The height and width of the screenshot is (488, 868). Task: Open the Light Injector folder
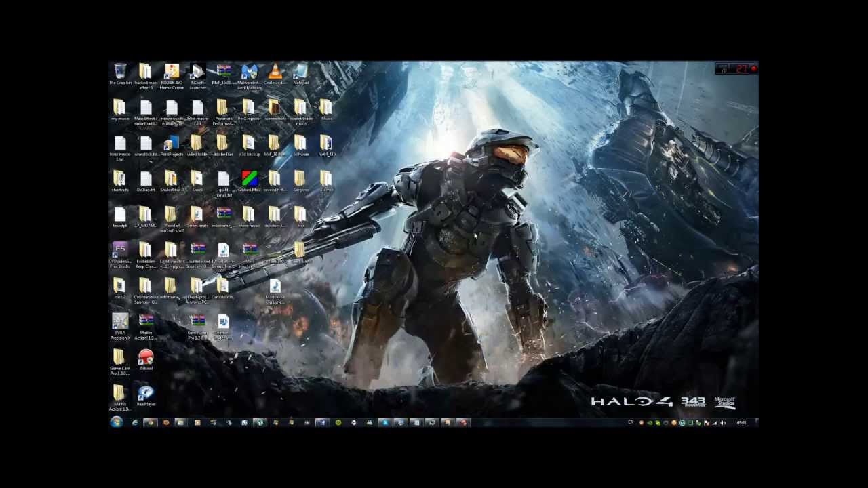(171, 254)
